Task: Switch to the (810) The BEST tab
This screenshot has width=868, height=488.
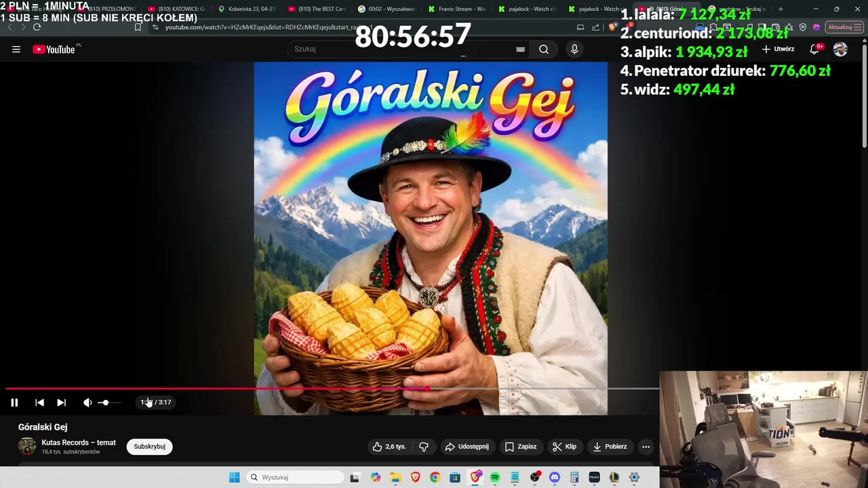Action: click(x=317, y=9)
